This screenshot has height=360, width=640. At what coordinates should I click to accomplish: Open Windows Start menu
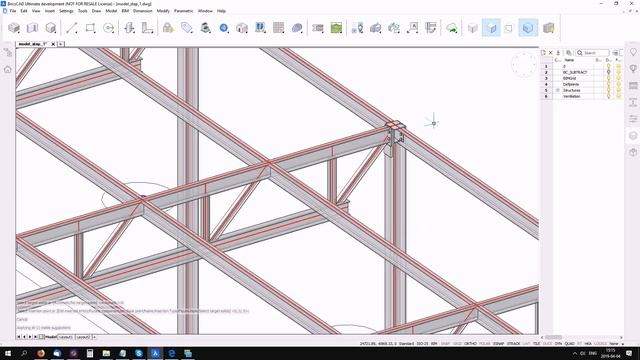8,353
